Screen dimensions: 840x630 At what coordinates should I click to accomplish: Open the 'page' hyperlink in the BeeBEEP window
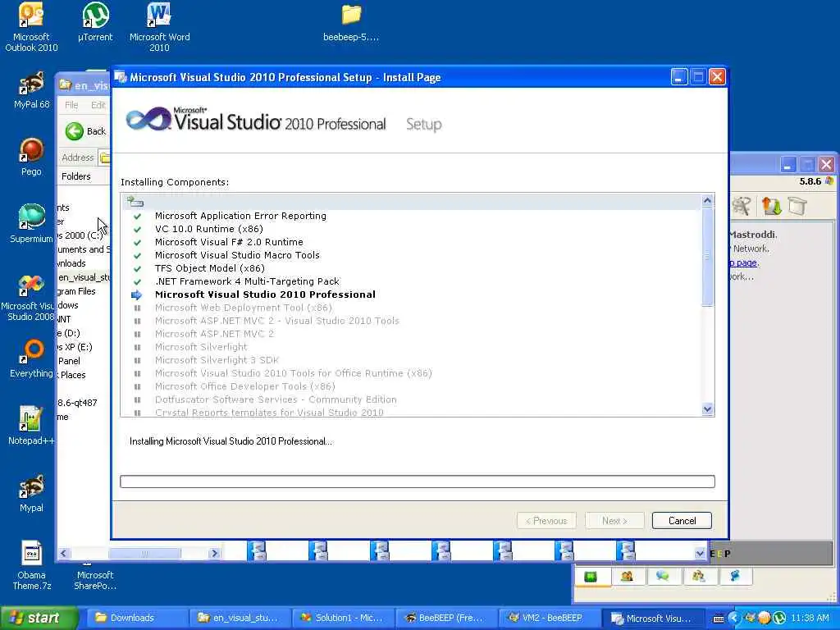pyautogui.click(x=744, y=263)
